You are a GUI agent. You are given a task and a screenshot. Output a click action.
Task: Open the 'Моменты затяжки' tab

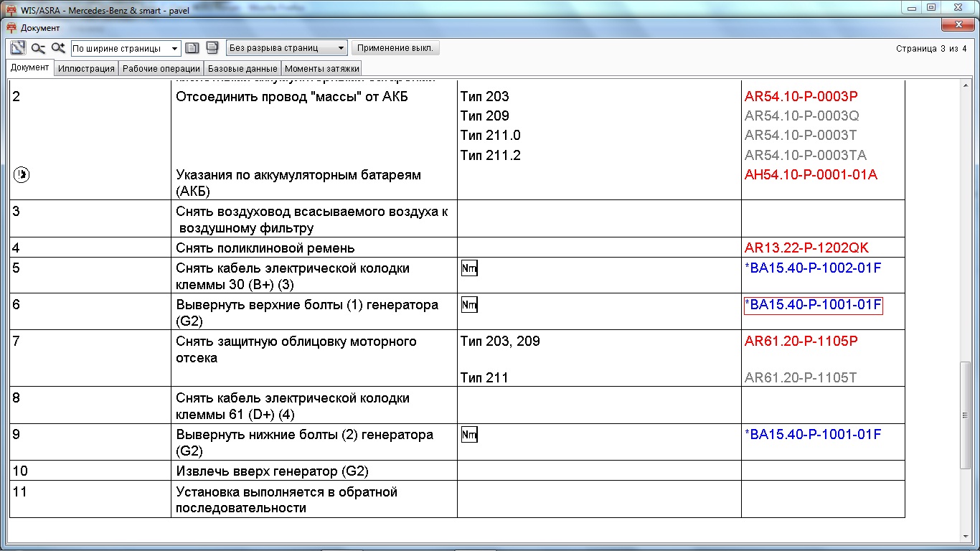[321, 69]
